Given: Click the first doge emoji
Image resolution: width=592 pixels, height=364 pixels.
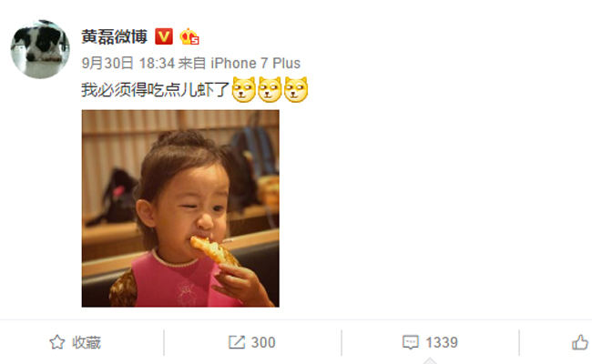Looking at the screenshot, I should (x=243, y=90).
